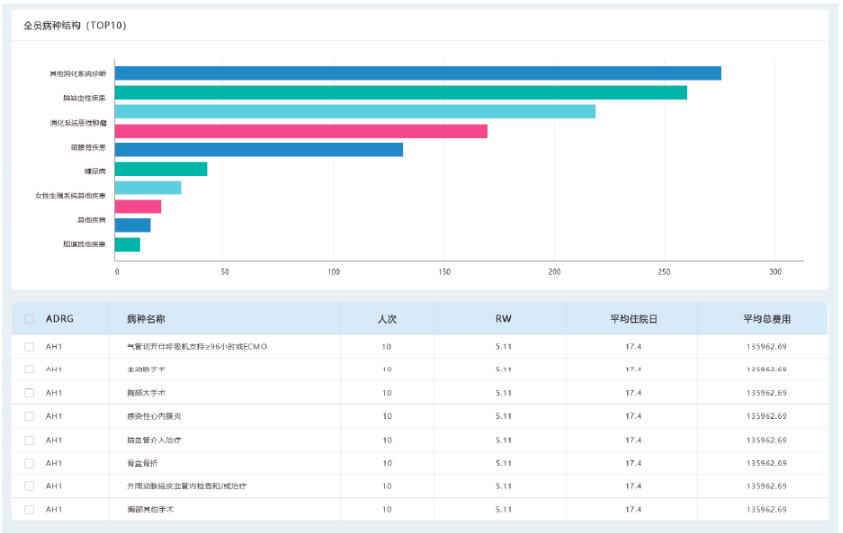Click the RW column header

pyautogui.click(x=503, y=319)
